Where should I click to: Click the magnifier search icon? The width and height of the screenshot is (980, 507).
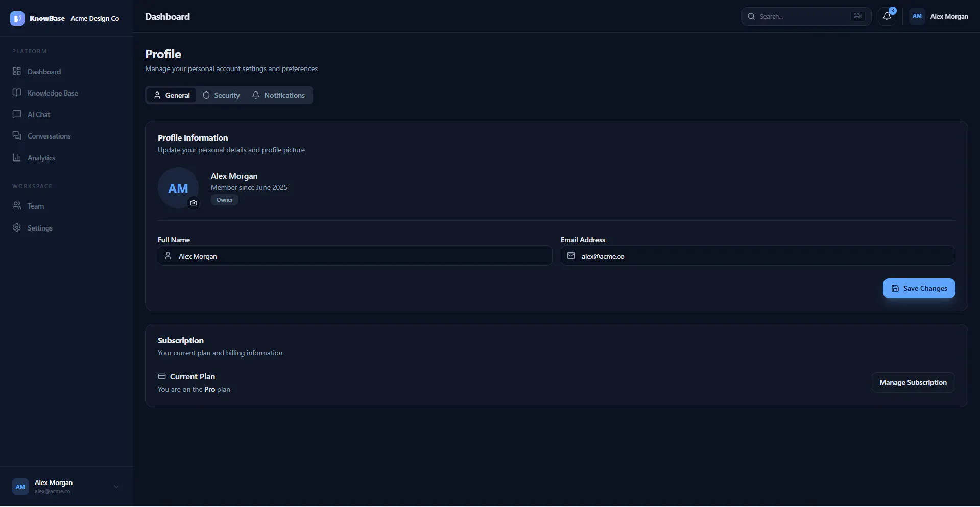pos(751,16)
